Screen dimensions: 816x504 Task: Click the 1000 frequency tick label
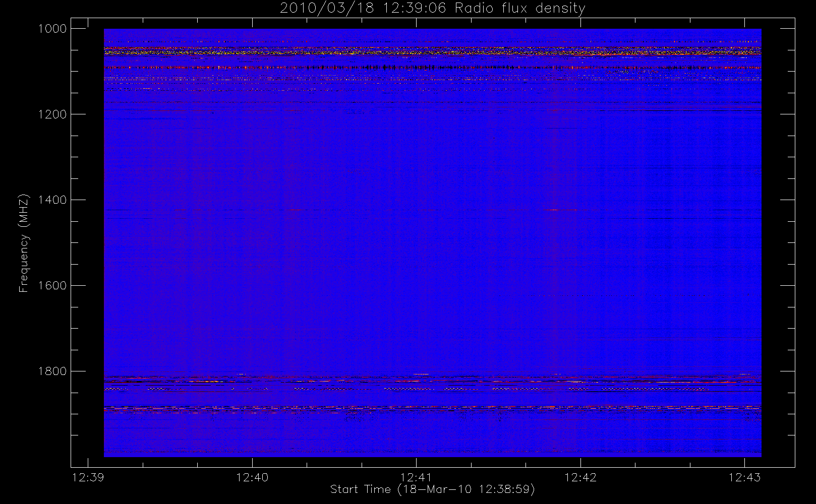click(x=52, y=29)
